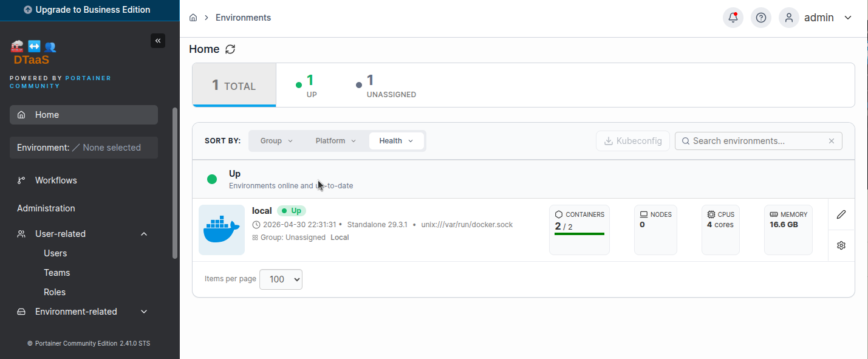This screenshot has height=359, width=868.
Task: Click the memory icon in local row
Action: tap(774, 214)
